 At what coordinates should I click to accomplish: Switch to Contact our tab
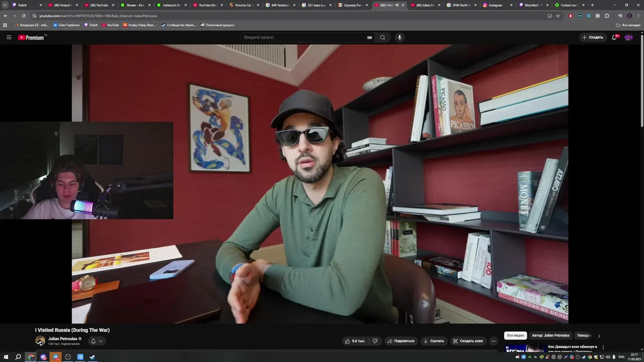(569, 5)
